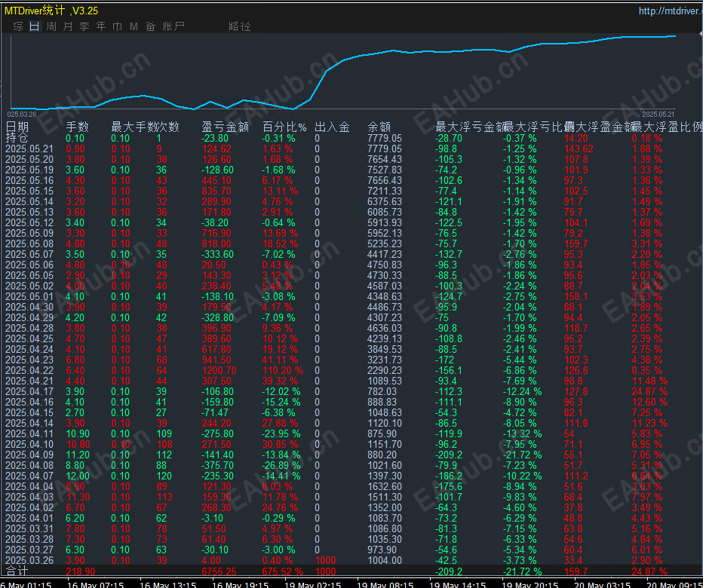Click the 合计 total row label
Image resolution: width=703 pixels, height=588 pixels.
17,571
